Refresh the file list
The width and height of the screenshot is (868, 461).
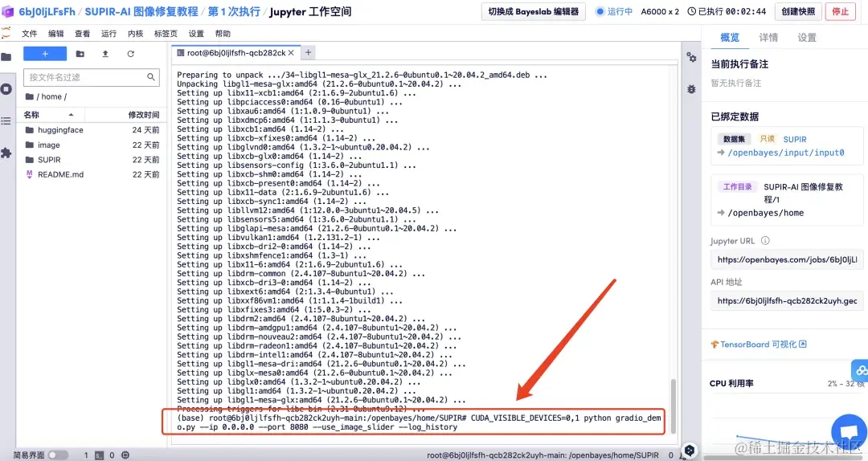[x=131, y=54]
